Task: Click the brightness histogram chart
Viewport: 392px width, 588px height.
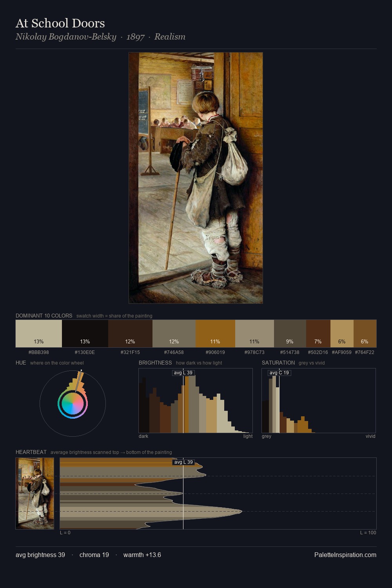Action: [196, 401]
